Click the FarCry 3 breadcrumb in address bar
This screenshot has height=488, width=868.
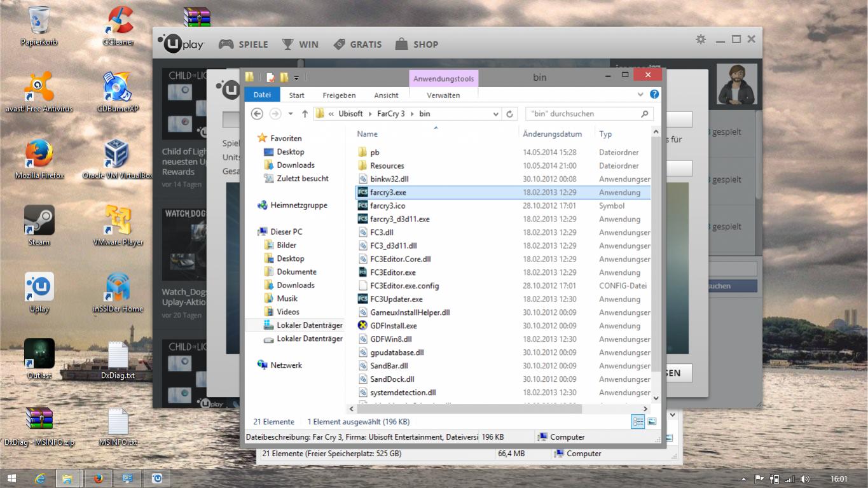point(390,114)
